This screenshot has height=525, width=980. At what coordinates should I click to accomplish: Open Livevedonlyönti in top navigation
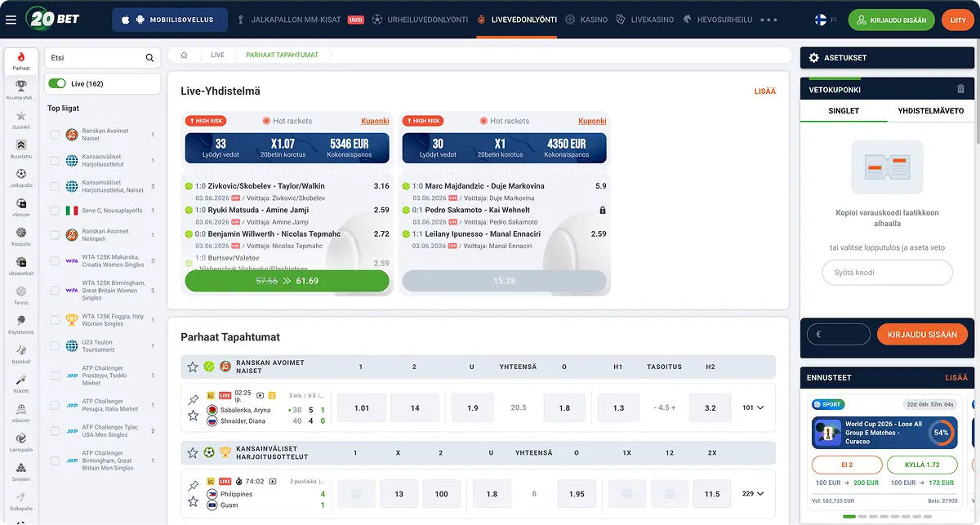[516, 20]
